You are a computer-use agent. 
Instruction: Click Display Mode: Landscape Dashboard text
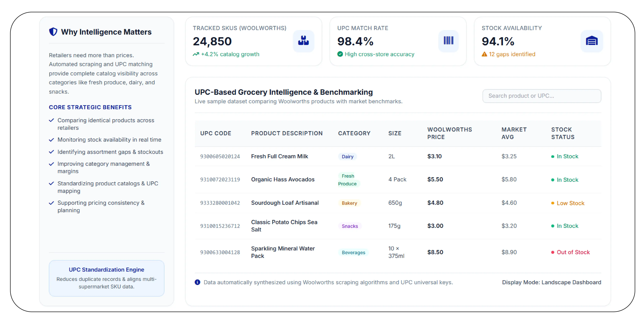pyautogui.click(x=552, y=282)
